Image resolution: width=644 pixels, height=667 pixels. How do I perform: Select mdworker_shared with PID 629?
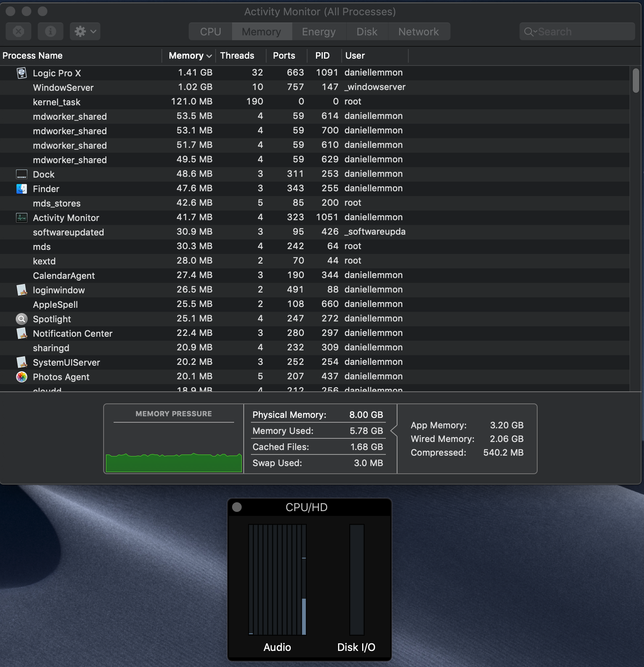[315, 160]
